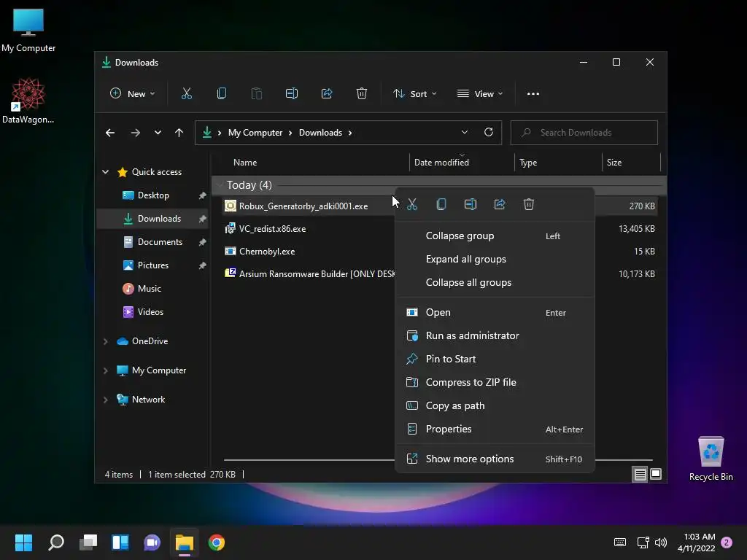Select the VC_redist.x86.exe file
Viewport: 747px width, 560px height.
click(273, 229)
